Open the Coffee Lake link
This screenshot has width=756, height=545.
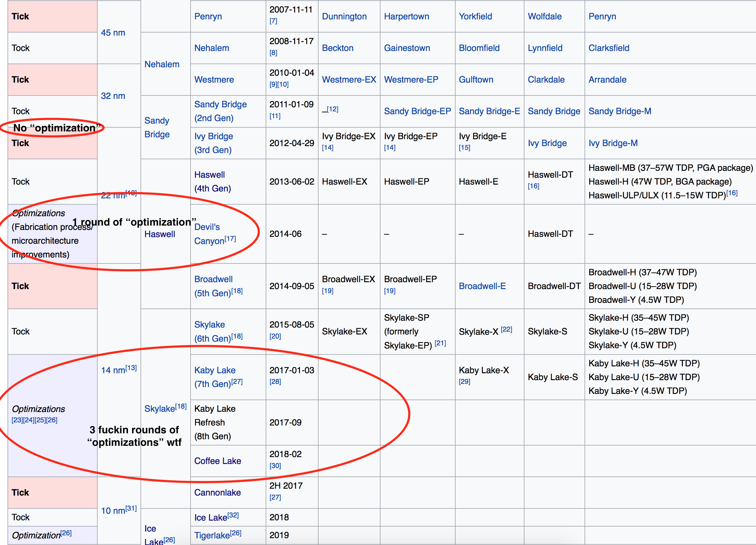click(x=218, y=461)
